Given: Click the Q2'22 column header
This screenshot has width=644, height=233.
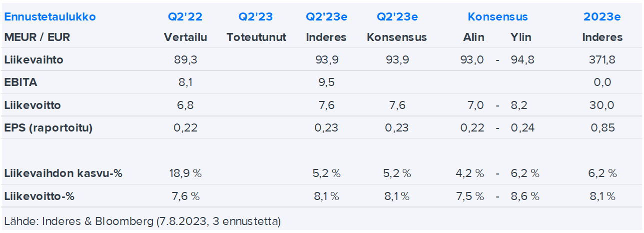Looking at the screenshot, I should [x=185, y=17].
